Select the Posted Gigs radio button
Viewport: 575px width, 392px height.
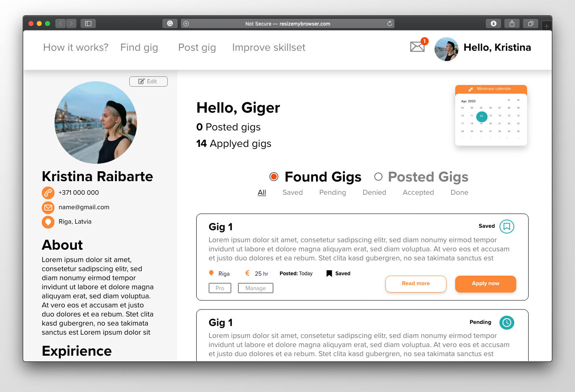(378, 177)
